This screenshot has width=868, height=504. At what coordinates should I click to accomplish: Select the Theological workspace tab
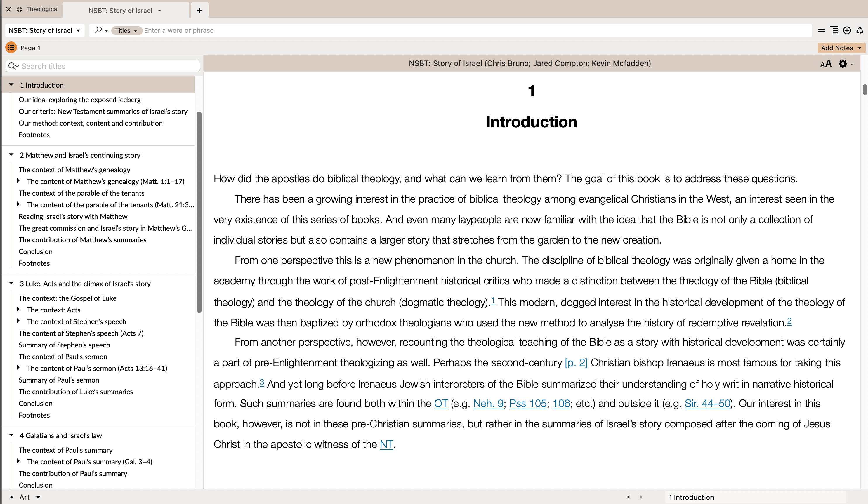42,9
